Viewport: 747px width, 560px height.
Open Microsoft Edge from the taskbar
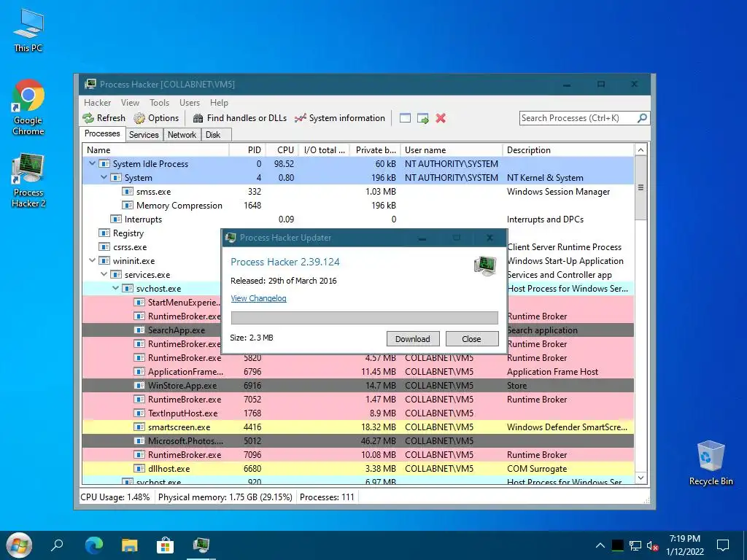(94, 545)
